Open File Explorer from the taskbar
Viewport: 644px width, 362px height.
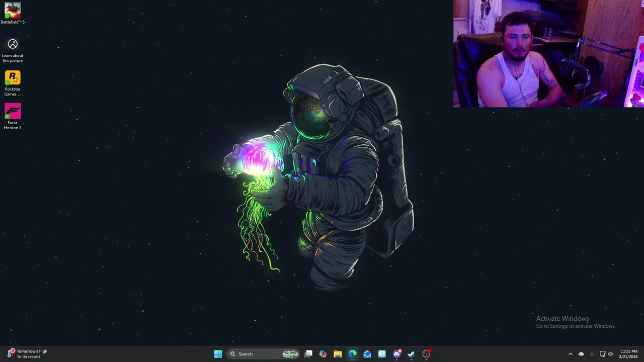pos(338,354)
